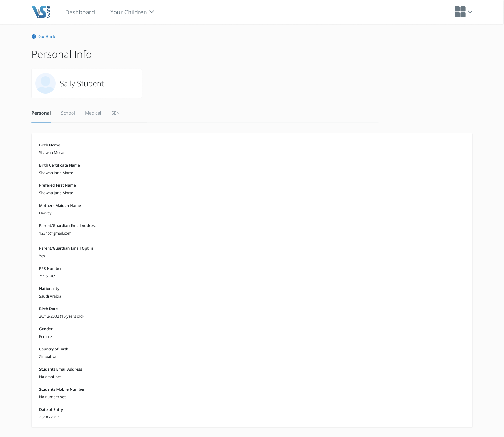Click the Birth Date value 20/12/2002
Image resolution: width=504 pixels, height=437 pixels.
[x=49, y=316]
